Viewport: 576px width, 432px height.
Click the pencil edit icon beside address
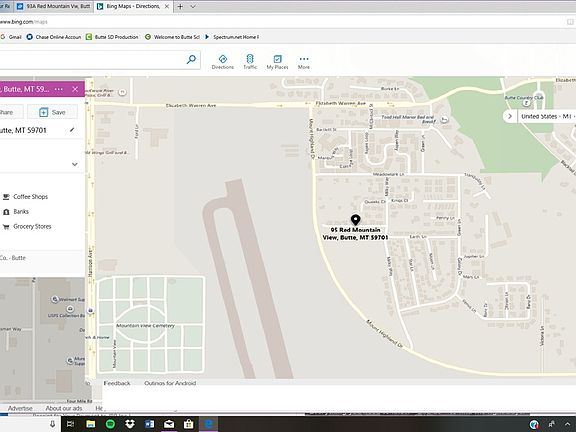pos(72,130)
